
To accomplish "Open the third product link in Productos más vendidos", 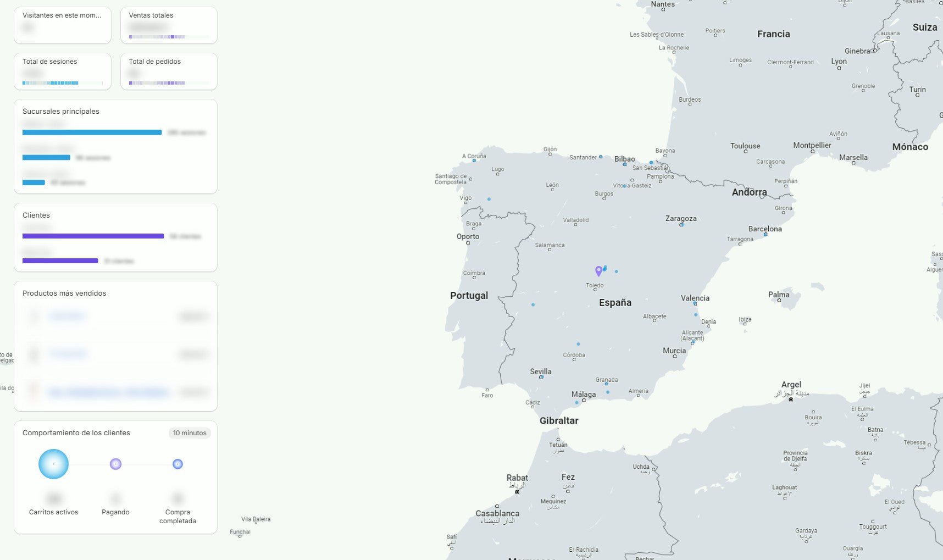I will tap(108, 392).
